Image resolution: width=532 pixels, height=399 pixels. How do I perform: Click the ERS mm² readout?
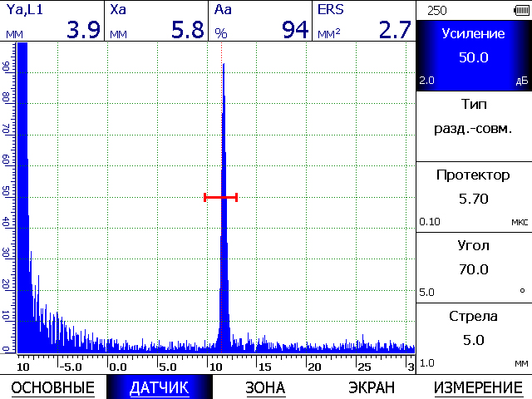pos(364,22)
